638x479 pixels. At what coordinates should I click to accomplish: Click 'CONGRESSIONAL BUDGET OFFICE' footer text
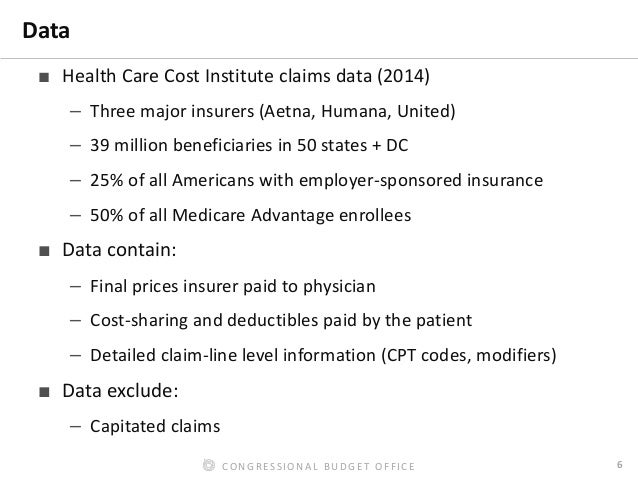(x=319, y=466)
